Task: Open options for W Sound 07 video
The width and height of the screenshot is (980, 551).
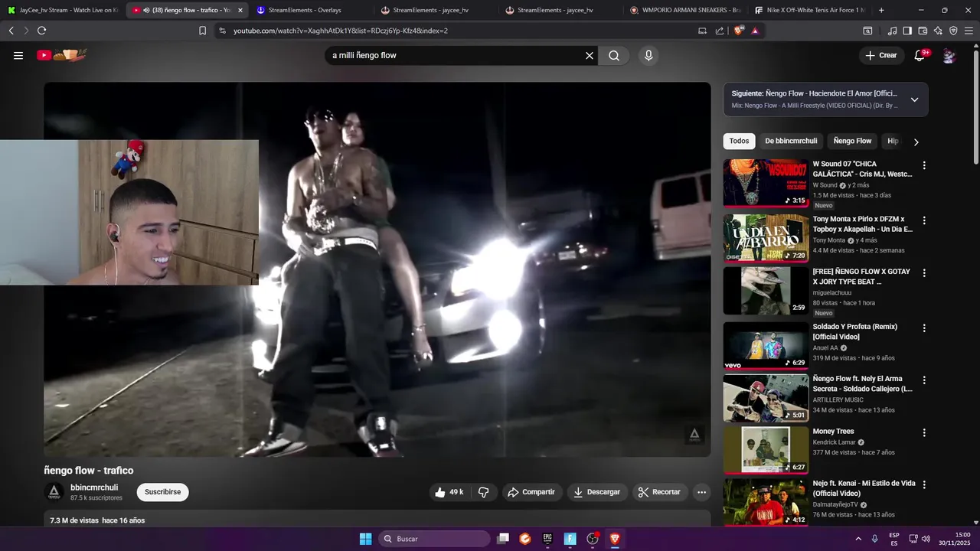Action: click(x=924, y=165)
